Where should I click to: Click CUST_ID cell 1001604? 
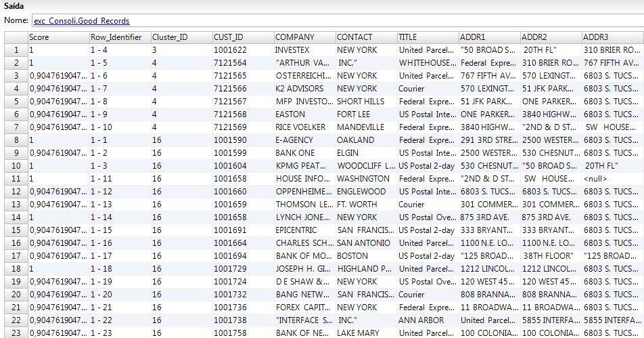click(x=244, y=166)
